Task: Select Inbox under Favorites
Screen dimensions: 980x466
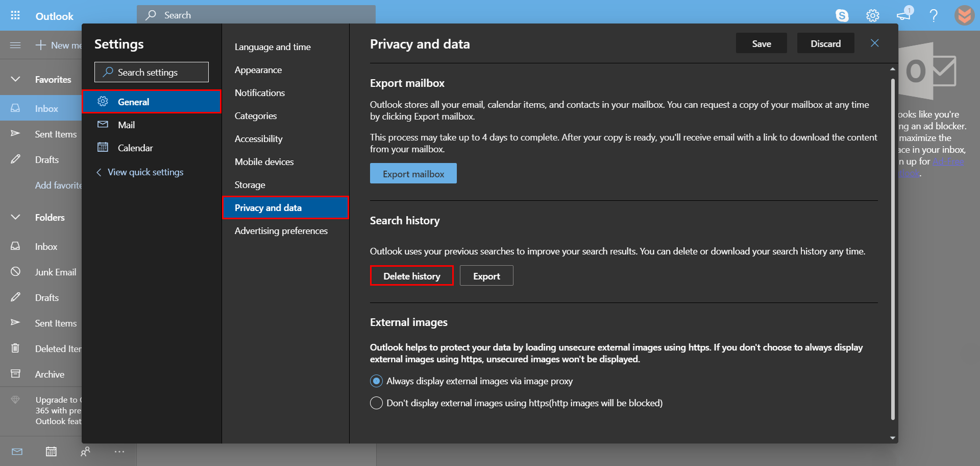Action: [x=41, y=108]
